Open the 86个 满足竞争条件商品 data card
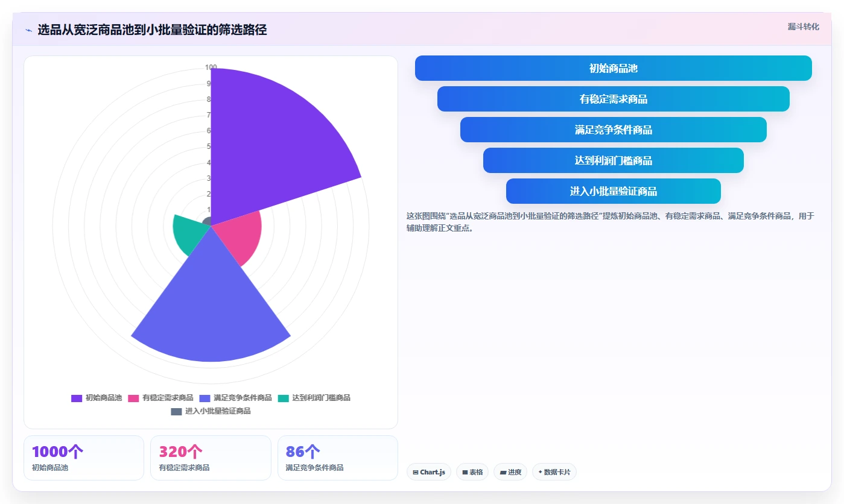The width and height of the screenshot is (844, 504). (x=338, y=458)
